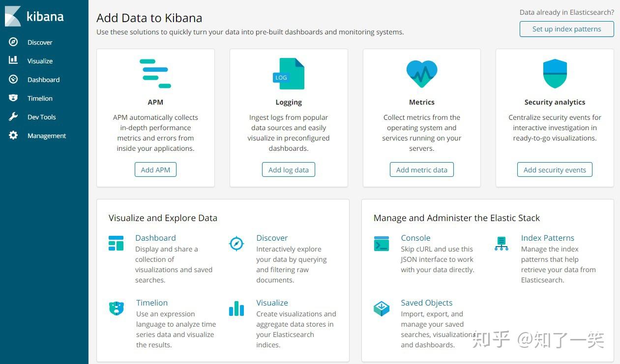Click the Console terminal icon
Screen dimensions: 620x364
point(382,244)
